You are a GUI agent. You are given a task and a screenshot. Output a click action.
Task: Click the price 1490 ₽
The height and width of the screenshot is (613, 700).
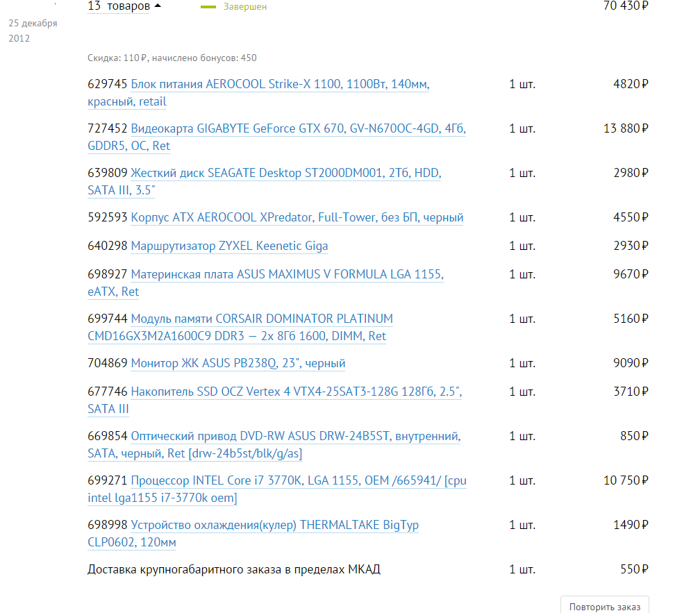tap(631, 525)
